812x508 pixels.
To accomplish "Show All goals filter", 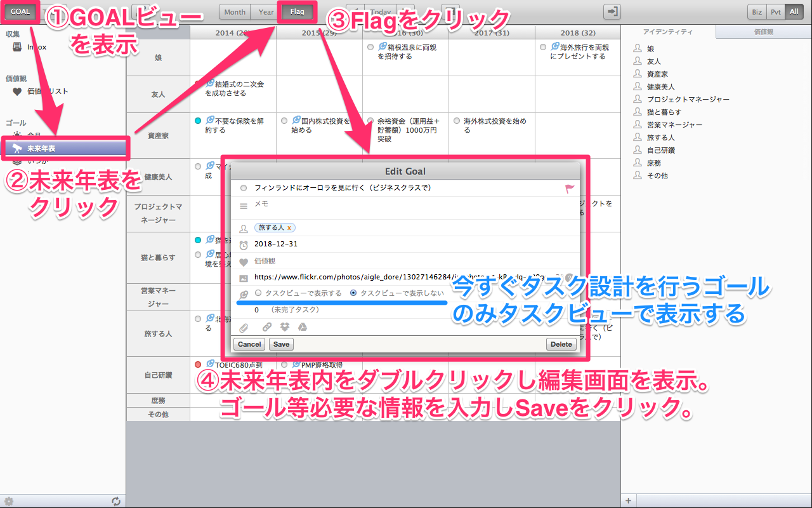I will [794, 11].
